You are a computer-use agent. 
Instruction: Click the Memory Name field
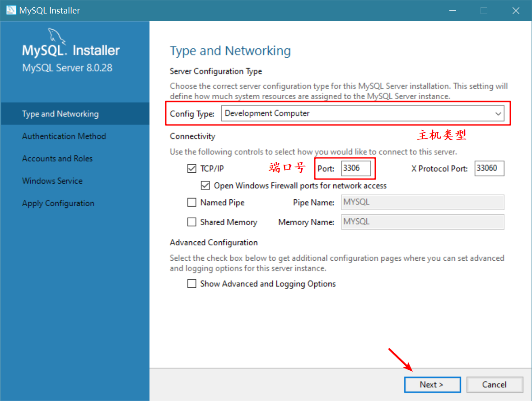422,222
